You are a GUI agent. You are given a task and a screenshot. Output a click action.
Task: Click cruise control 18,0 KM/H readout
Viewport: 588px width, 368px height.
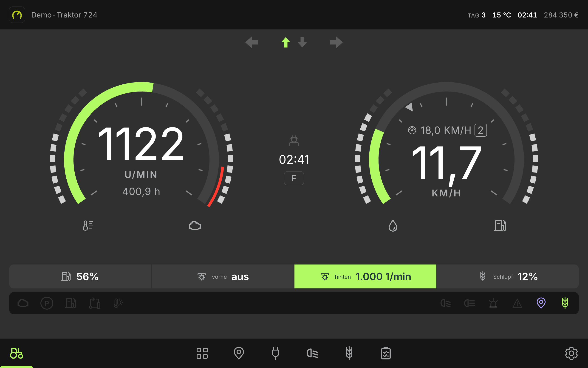point(440,130)
